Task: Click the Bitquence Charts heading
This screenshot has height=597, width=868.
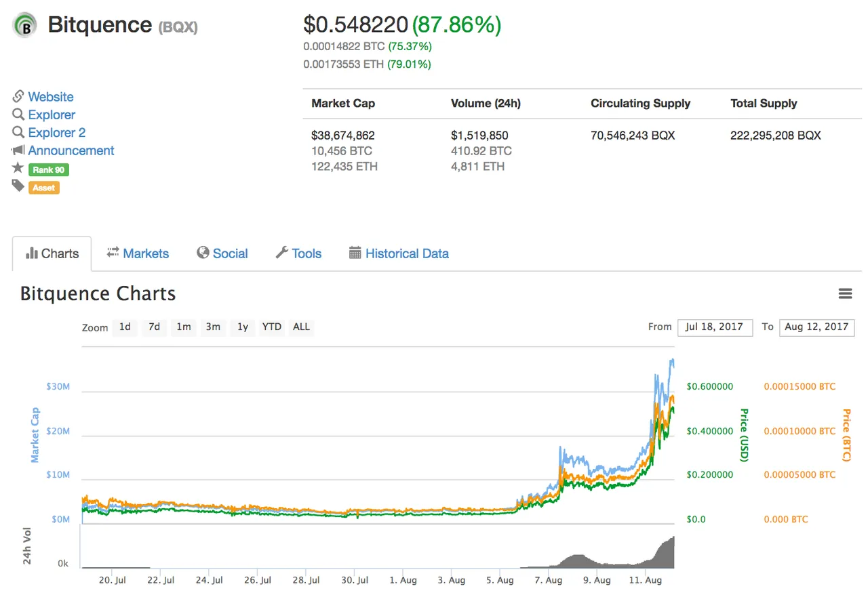Action: [x=98, y=293]
